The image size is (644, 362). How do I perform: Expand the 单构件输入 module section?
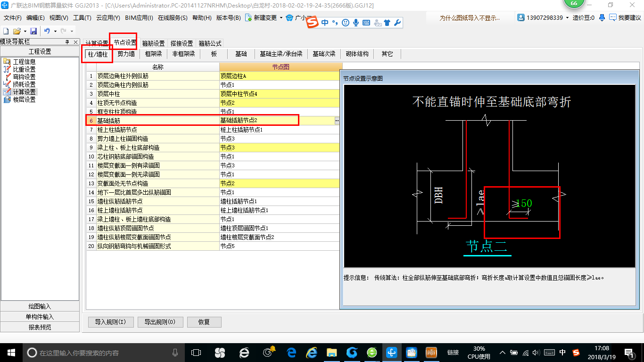[x=40, y=317]
